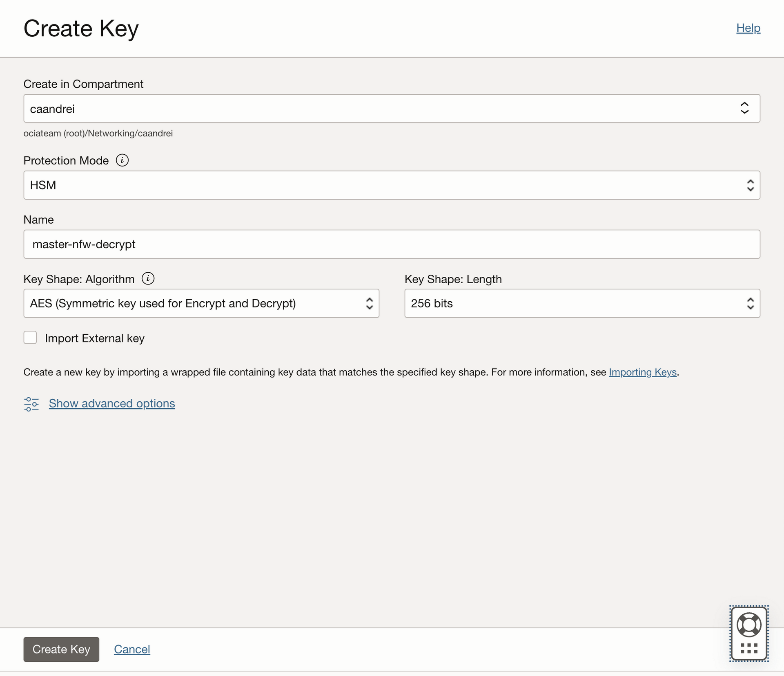Click up-down chevron arrows in compartment field
This screenshot has width=784, height=676.
tap(744, 108)
